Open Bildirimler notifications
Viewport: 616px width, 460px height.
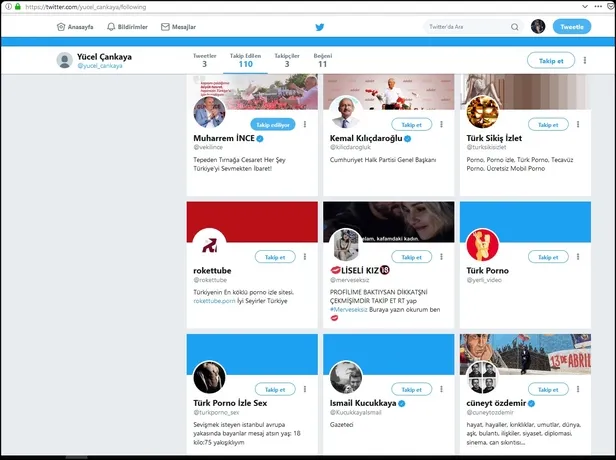tap(127, 27)
